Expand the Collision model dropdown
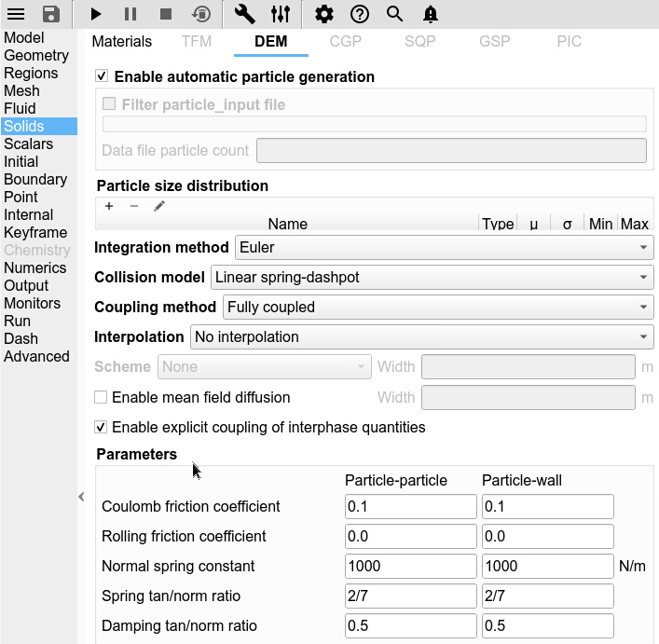Screen dimensions: 659x644 tap(431, 278)
